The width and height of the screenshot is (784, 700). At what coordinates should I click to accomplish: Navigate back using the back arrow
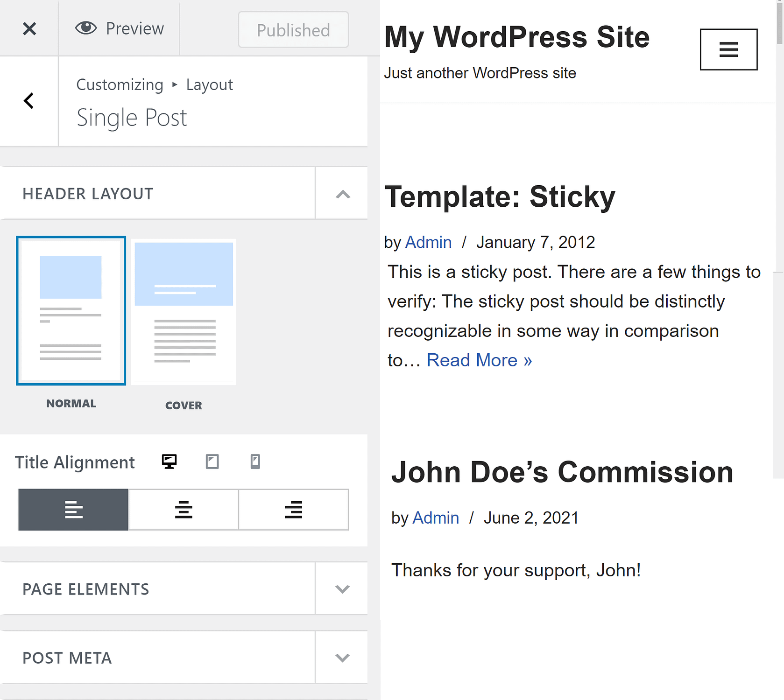click(29, 101)
